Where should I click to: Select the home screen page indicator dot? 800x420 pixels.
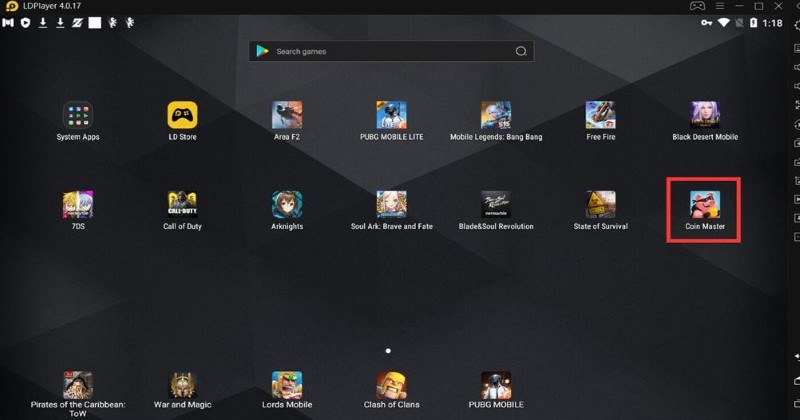[388, 351]
